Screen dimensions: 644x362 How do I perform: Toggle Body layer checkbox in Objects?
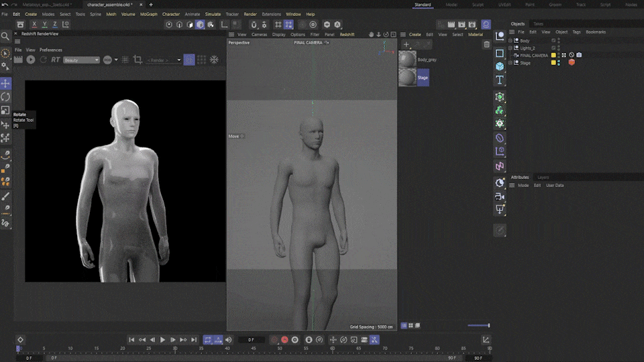pyautogui.click(x=553, y=41)
